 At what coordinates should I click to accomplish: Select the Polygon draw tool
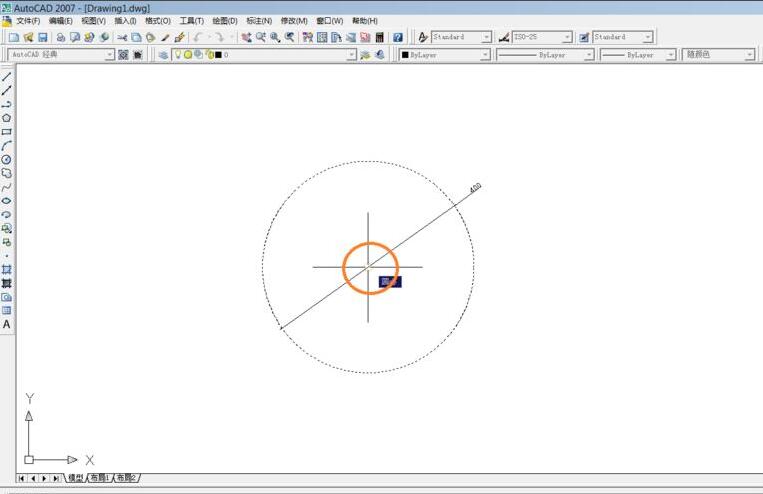[x=6, y=118]
